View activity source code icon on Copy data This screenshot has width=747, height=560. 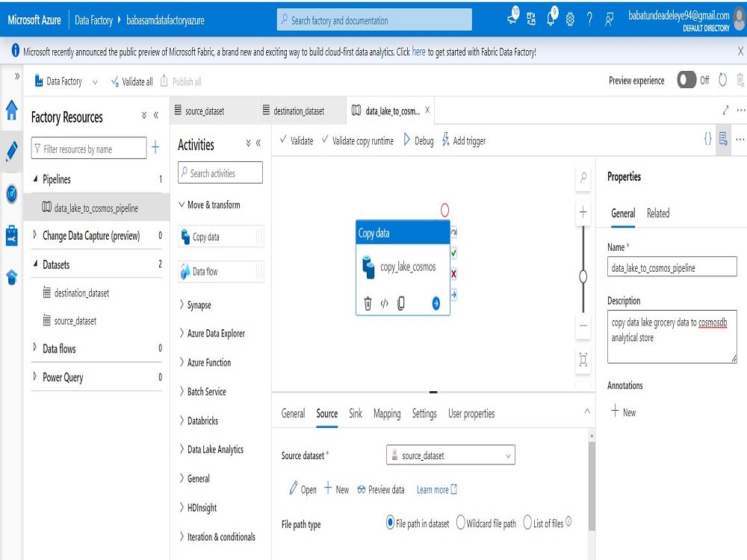[x=385, y=303]
